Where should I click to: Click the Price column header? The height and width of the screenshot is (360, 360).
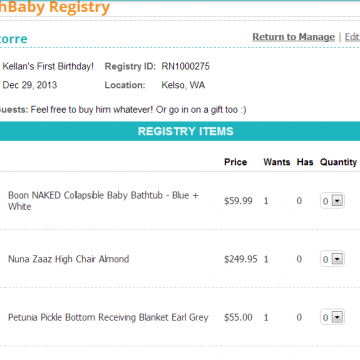(x=235, y=162)
